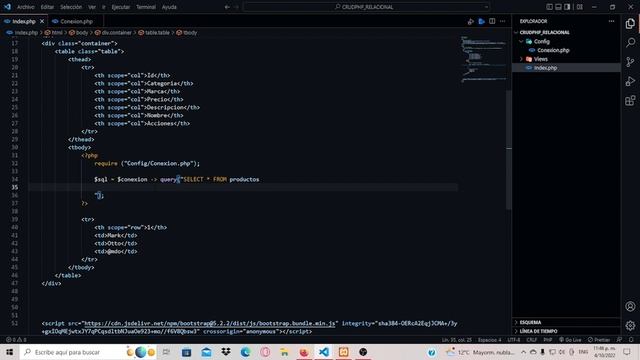Toggle primary side bar layout button
640x360 pixels.
[x=549, y=7]
